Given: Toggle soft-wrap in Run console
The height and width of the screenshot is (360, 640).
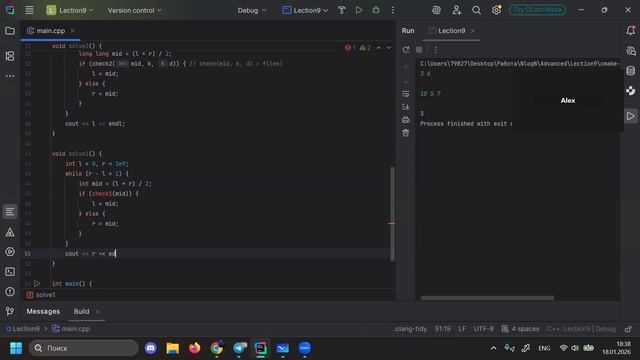Looking at the screenshot, I should click(405, 94).
